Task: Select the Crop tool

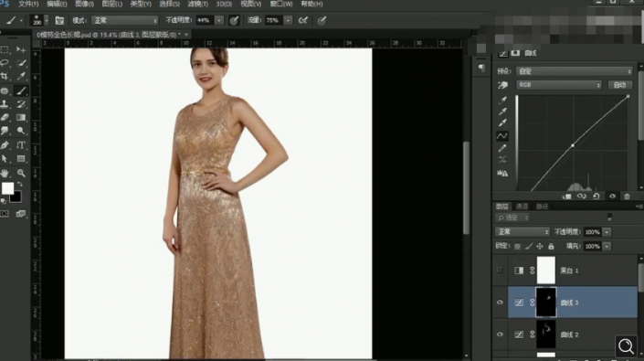Action: (x=5, y=76)
